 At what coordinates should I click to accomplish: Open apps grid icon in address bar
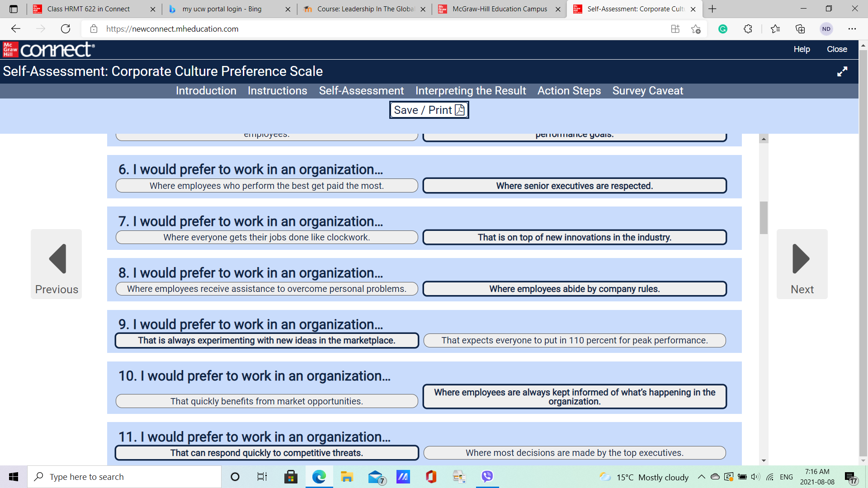coord(675,29)
